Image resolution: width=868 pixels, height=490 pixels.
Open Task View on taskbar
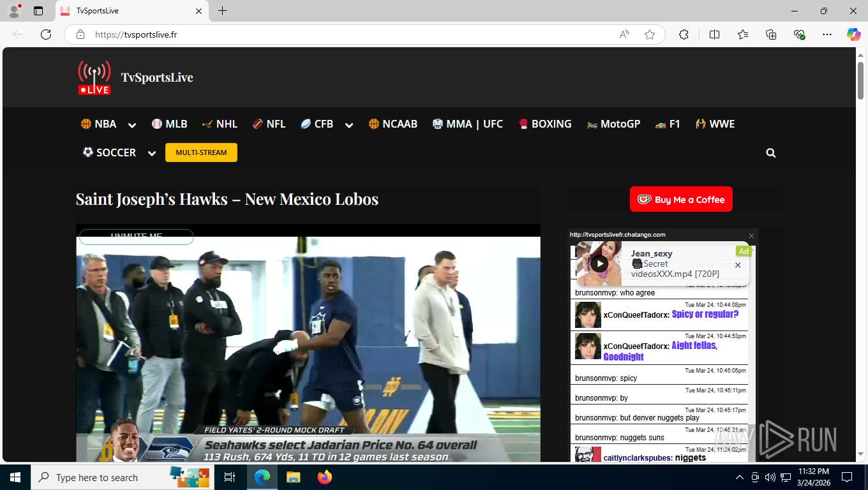point(230,477)
